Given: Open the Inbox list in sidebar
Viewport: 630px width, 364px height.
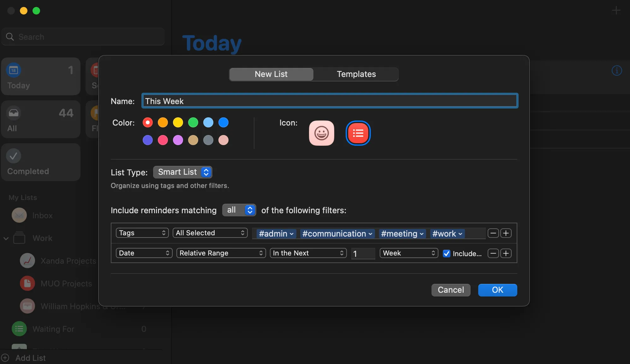Looking at the screenshot, I should (42, 215).
